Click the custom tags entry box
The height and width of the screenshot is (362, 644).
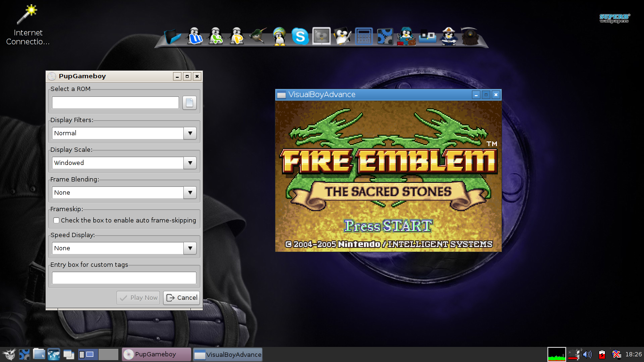pos(124,278)
